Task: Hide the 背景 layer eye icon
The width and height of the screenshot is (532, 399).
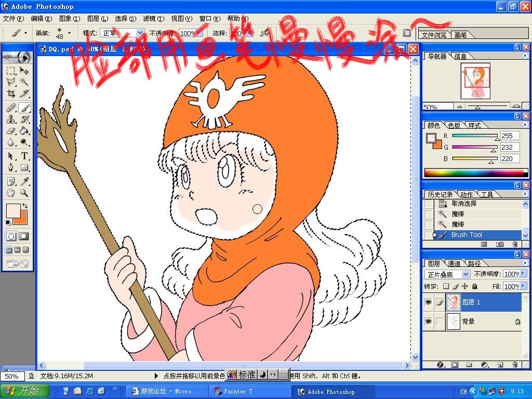Action: (429, 321)
